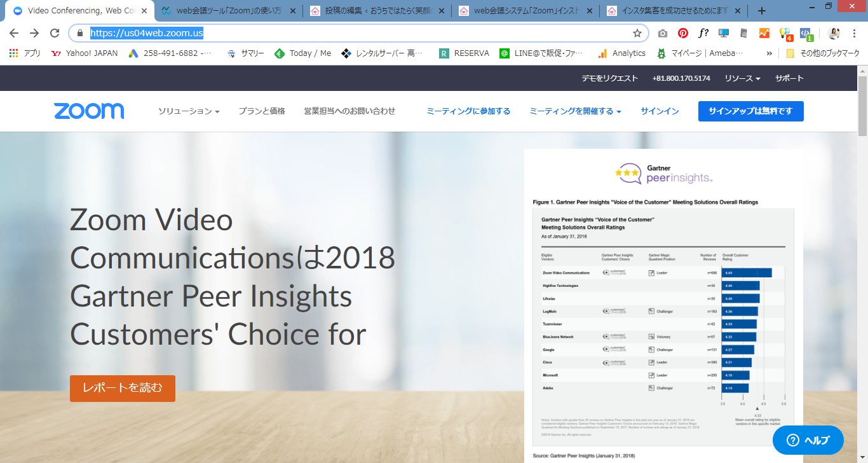
Task: Close the Video Conferencing tab
Action: click(144, 11)
